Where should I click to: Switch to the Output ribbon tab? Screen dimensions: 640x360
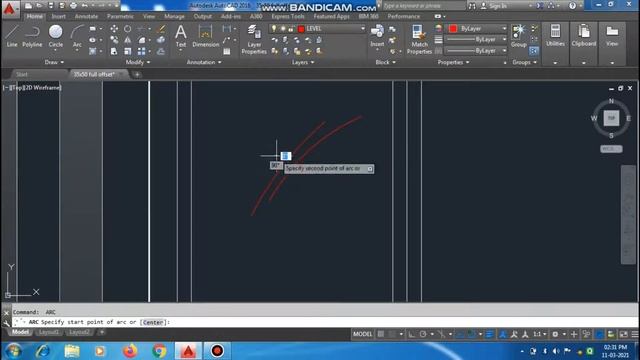click(202, 16)
